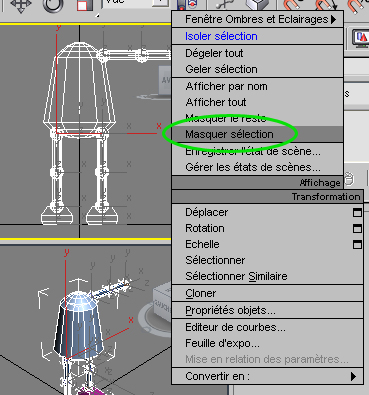The image size is (369, 395).
Task: Click the pivot point center icon
Action: tap(187, 4)
